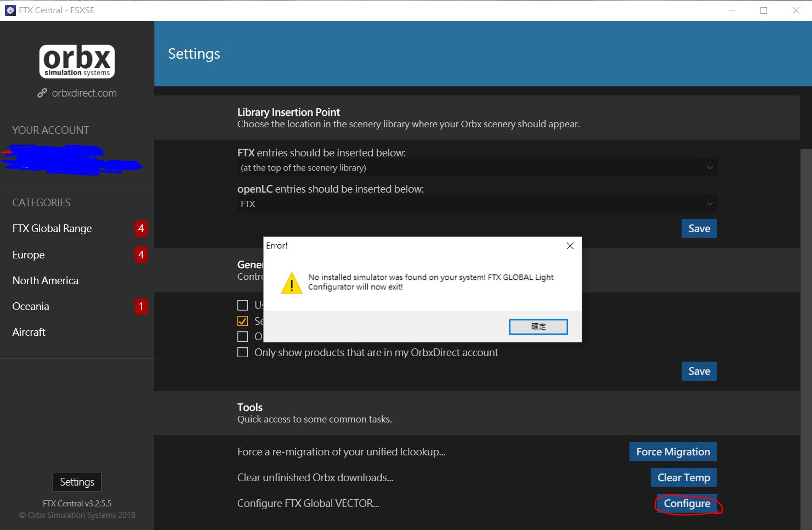Click the CATEGORIES heading in sidebar

[41, 202]
